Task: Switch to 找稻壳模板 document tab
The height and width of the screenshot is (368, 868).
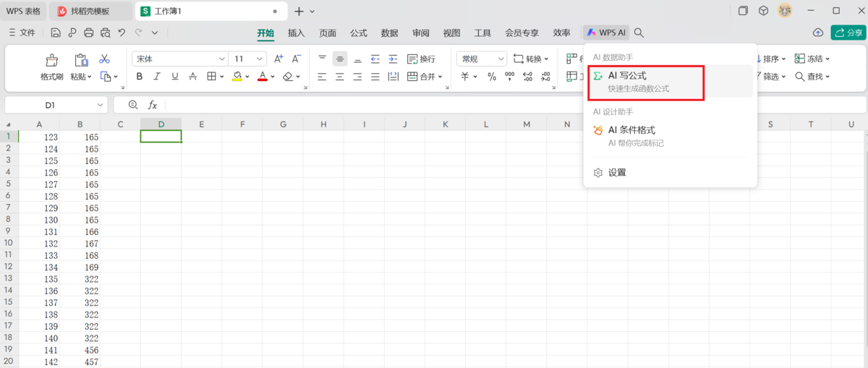Action: [x=90, y=11]
